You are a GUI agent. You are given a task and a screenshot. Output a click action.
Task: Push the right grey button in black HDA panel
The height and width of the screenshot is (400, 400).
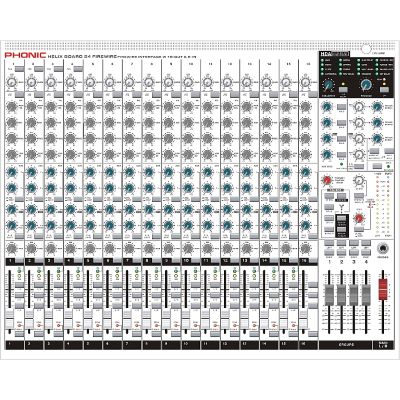click(384, 89)
